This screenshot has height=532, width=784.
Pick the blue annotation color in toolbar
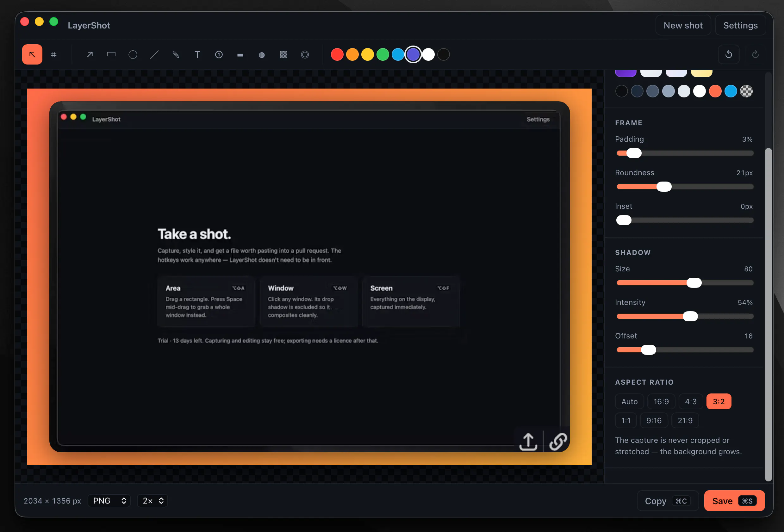click(398, 54)
